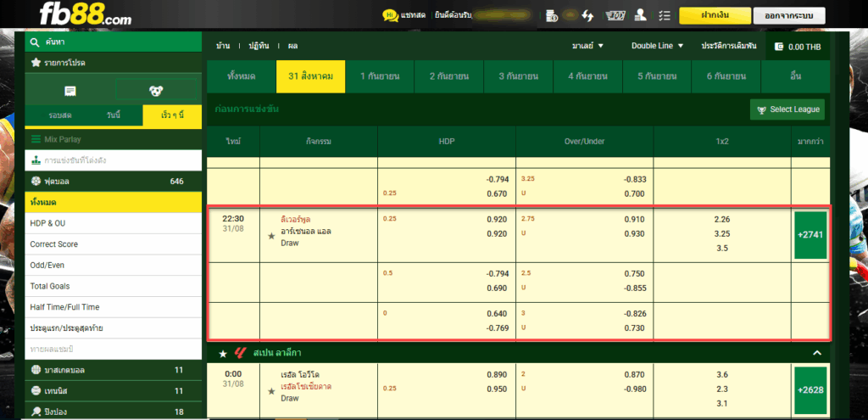Click the ค้นหา search field
This screenshot has height=420, width=868.
point(114,42)
